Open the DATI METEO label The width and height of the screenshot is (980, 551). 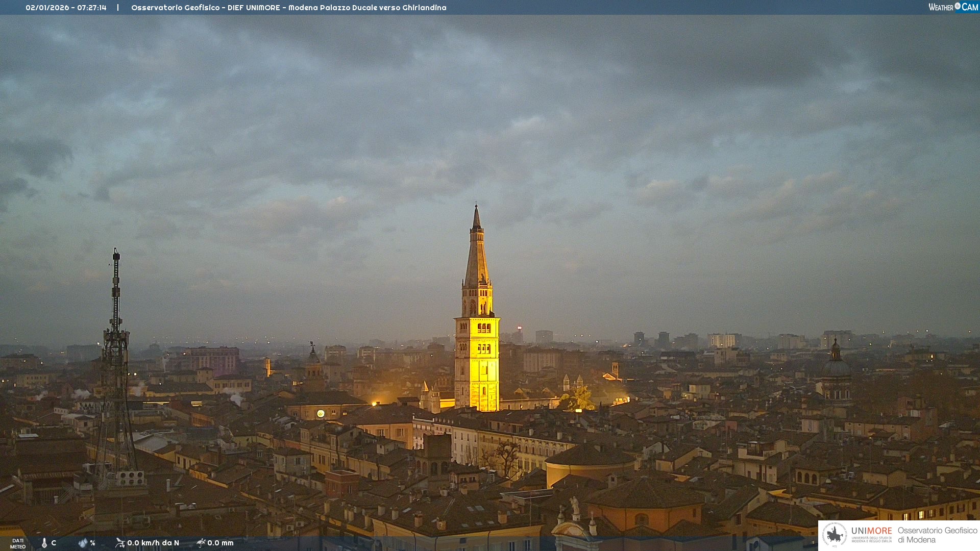[18, 543]
